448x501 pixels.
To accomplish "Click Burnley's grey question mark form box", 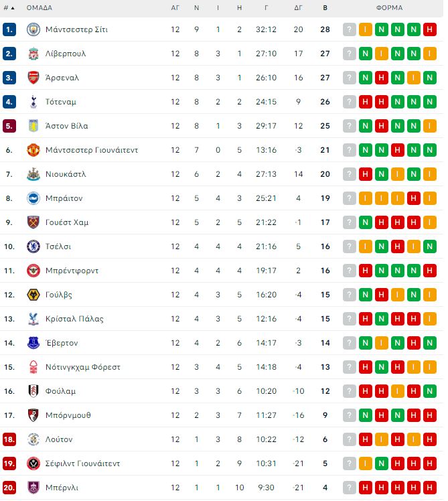I will pos(350,488).
